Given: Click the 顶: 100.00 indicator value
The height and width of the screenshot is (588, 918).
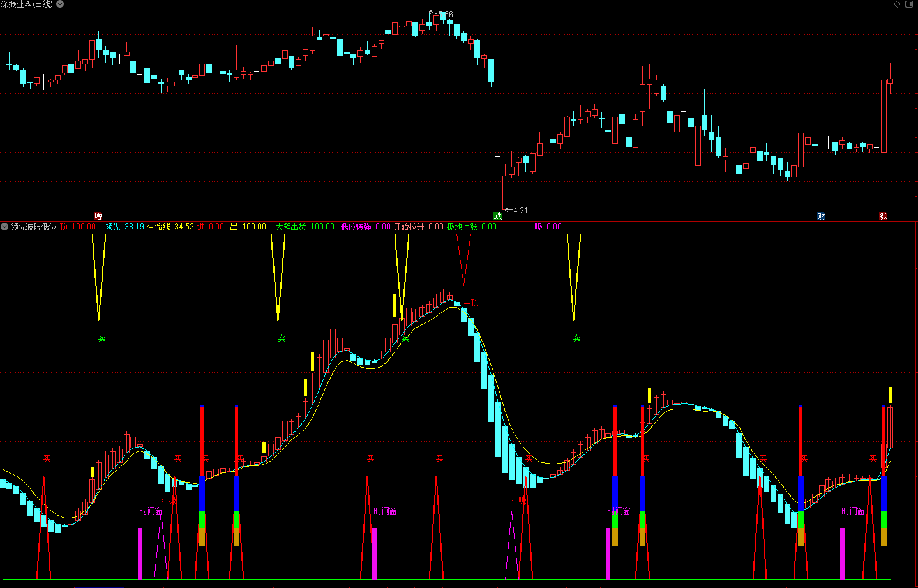Looking at the screenshot, I should click(78, 227).
